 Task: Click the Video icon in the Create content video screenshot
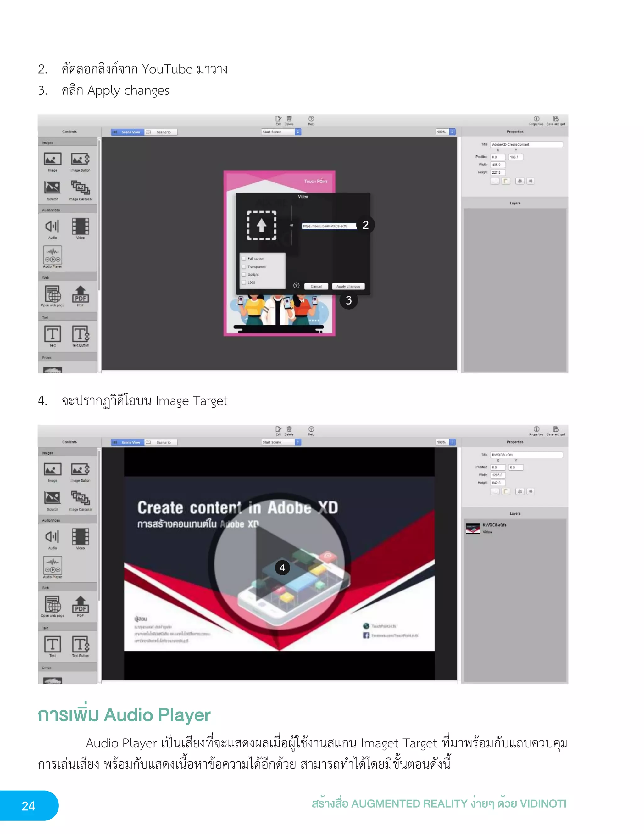[80, 536]
